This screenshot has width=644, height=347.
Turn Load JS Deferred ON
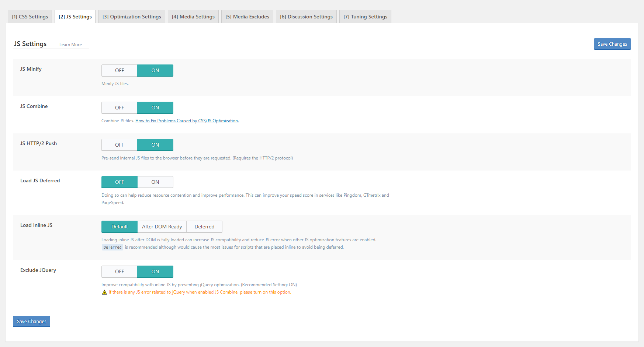155,182
